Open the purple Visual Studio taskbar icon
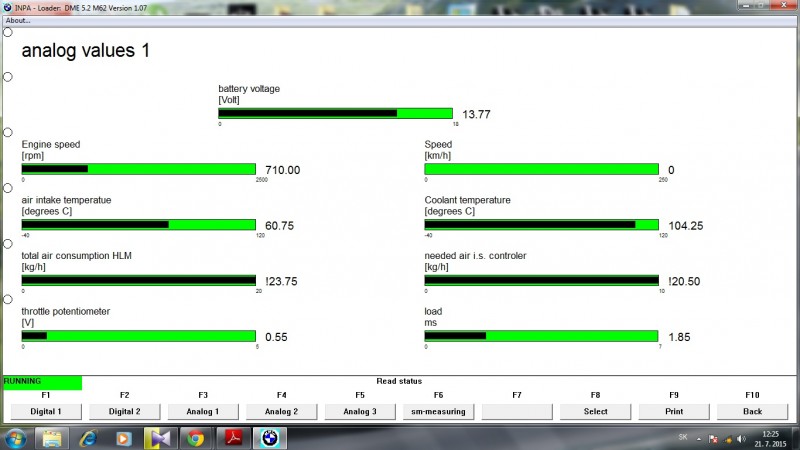The image size is (800, 450). (160, 439)
